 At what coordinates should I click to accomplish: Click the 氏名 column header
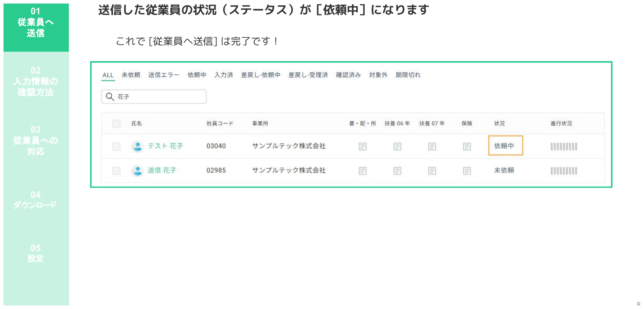point(136,124)
